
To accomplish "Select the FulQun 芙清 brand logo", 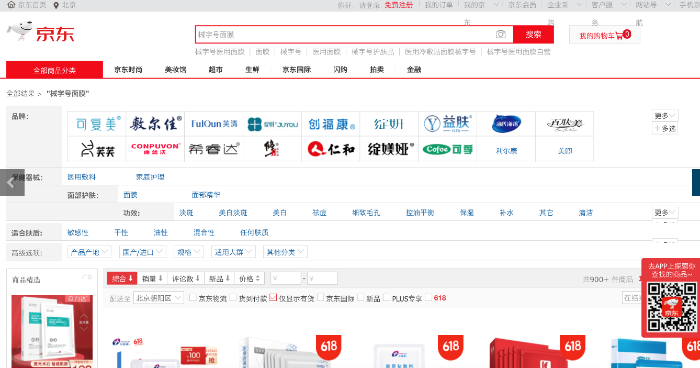I will click(214, 124).
